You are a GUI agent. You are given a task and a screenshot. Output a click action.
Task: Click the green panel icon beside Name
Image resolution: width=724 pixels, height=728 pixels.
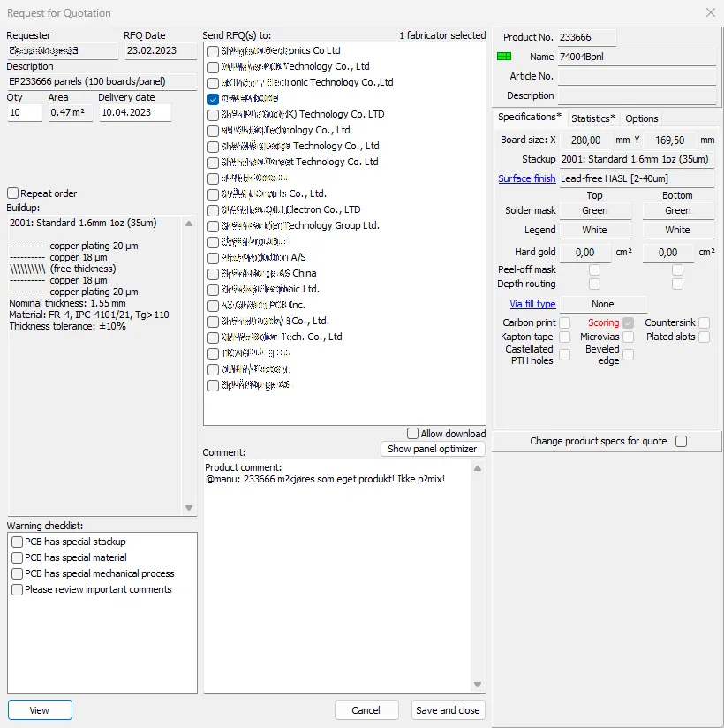pos(503,56)
